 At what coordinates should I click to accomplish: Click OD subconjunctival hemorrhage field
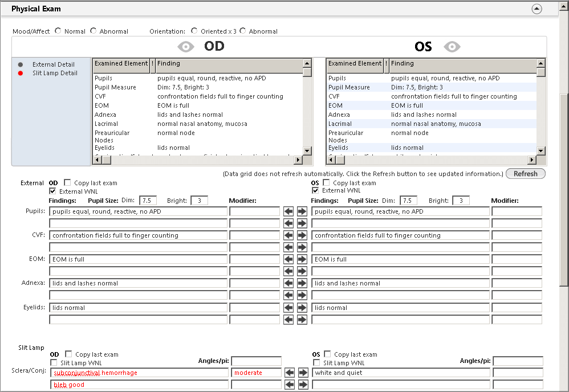(139, 373)
